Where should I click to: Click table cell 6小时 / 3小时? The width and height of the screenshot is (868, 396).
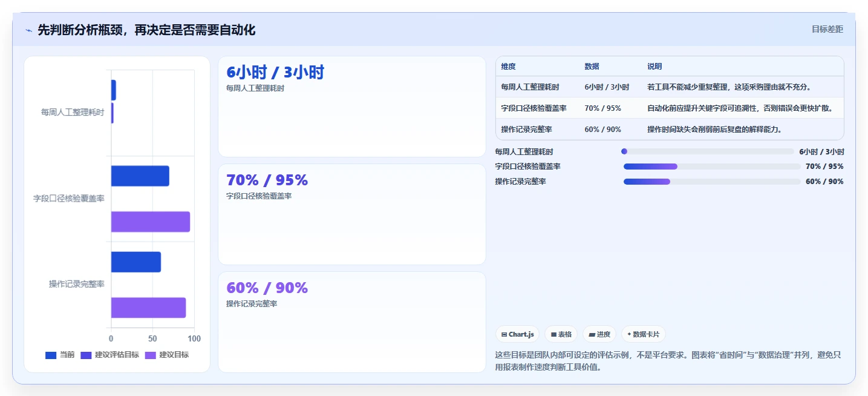pyautogui.click(x=607, y=87)
